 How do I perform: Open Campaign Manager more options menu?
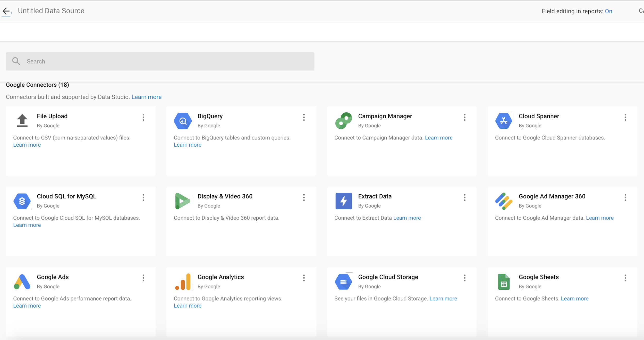click(465, 118)
